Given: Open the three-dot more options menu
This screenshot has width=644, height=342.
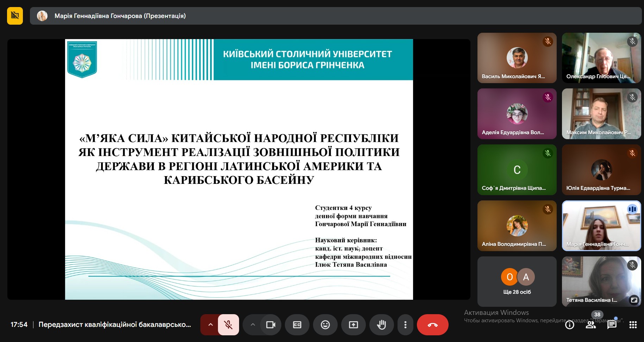Looking at the screenshot, I should click(405, 324).
